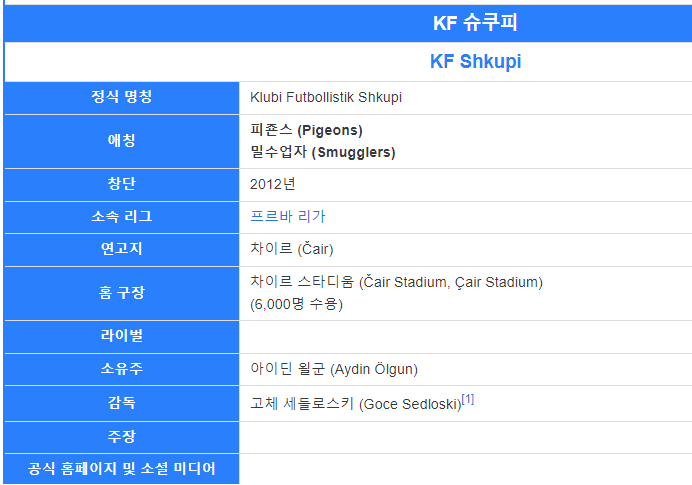Click owner name 아이딘 욀군 (Aydin Ölgun)
692x485 pixels.
pyautogui.click(x=334, y=369)
